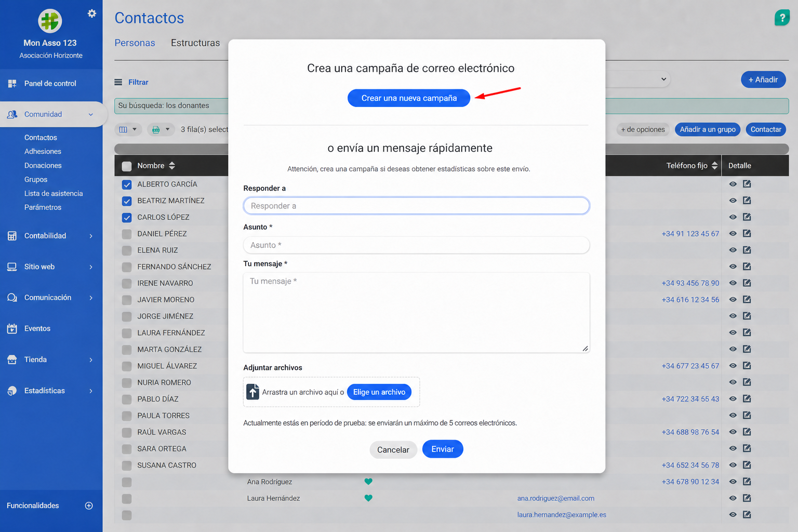Click green heart icon beside Ana Rodríguez
798x532 pixels.
pos(368,482)
